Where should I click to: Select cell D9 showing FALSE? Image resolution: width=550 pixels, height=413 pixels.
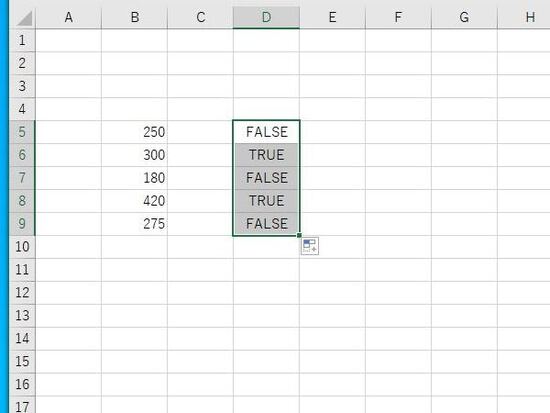coord(266,224)
